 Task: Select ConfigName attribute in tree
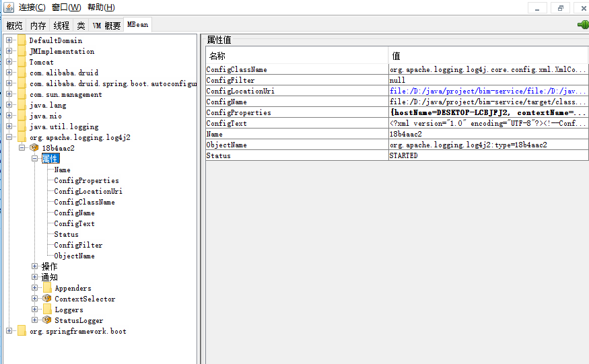point(74,213)
